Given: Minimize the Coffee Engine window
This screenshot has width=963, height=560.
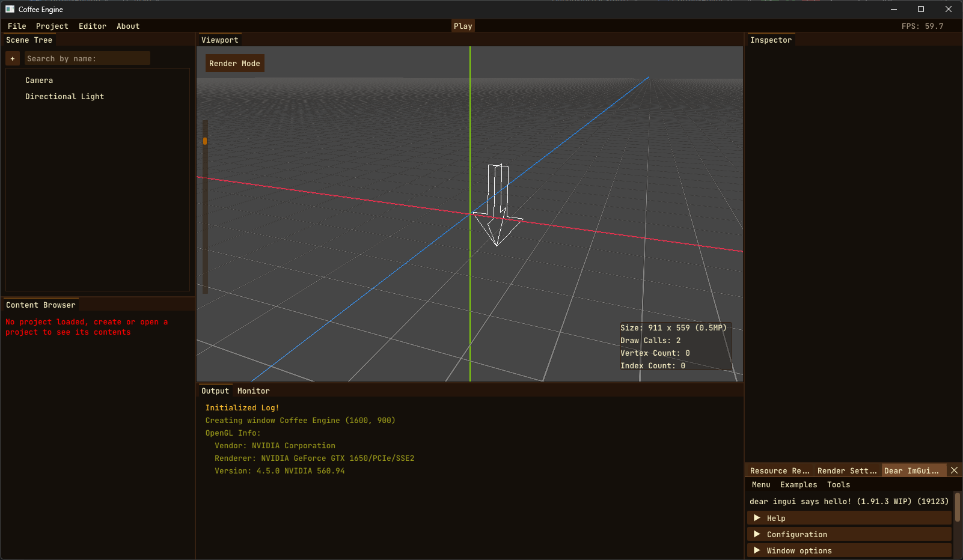Looking at the screenshot, I should coord(894,9).
